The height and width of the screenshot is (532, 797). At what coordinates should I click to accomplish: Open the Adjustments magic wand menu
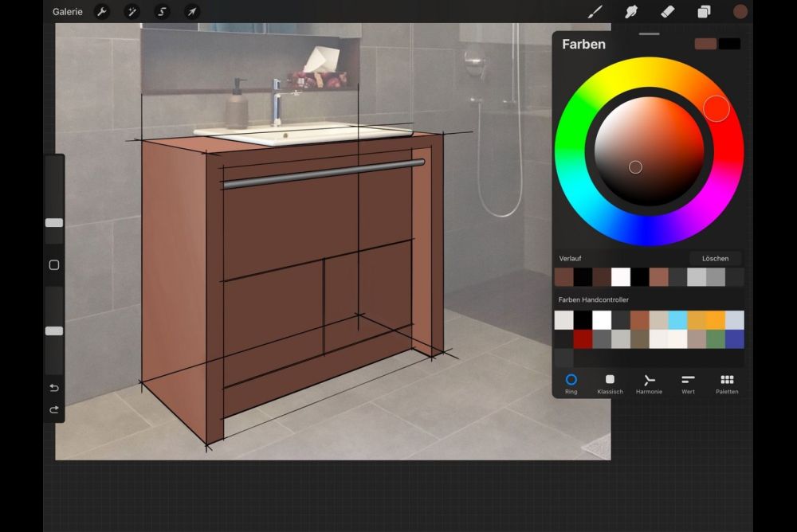[x=132, y=12]
